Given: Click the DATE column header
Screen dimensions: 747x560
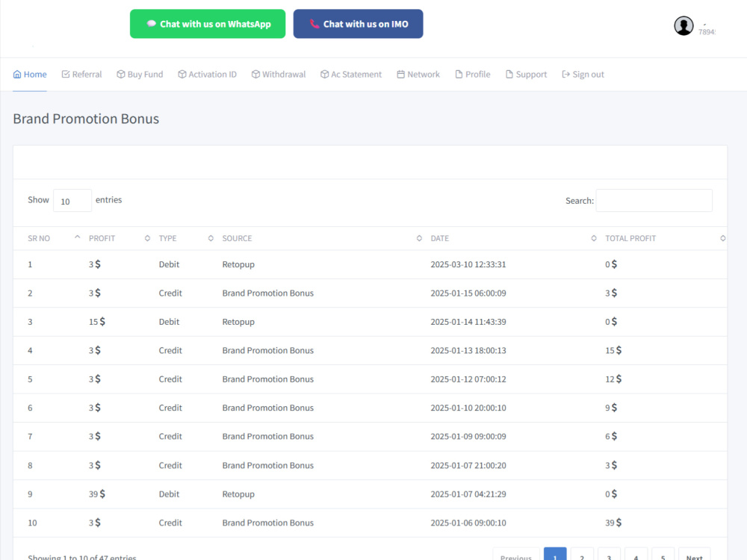Looking at the screenshot, I should click(440, 238).
